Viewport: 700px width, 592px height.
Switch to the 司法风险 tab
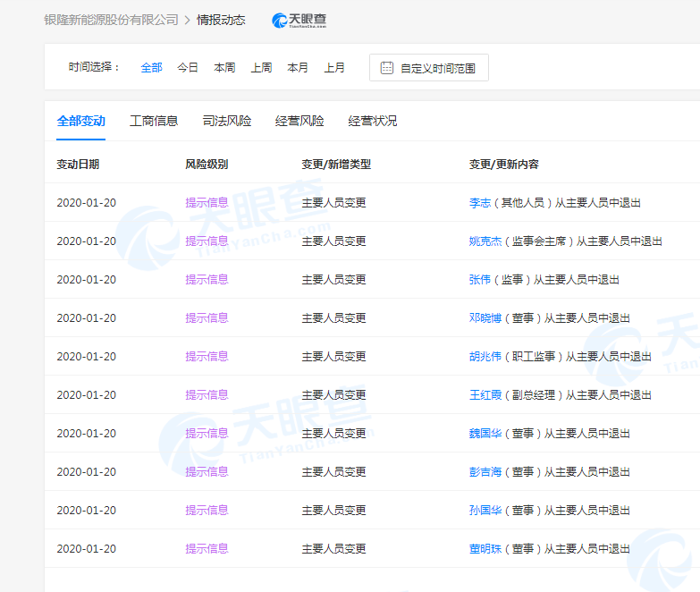tap(227, 121)
